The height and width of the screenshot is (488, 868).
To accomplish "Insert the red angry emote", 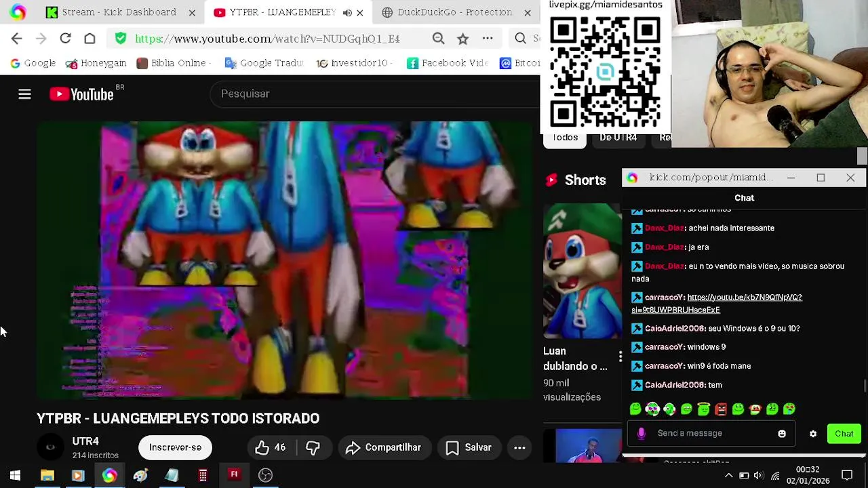I will 720,409.
